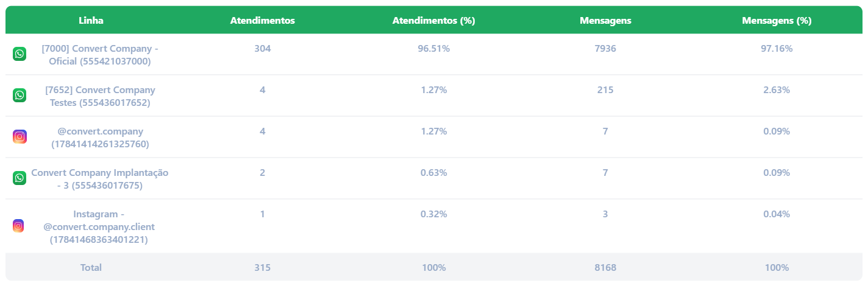Click the Mensagens column header
The width and height of the screenshot is (868, 283).
[x=605, y=21]
